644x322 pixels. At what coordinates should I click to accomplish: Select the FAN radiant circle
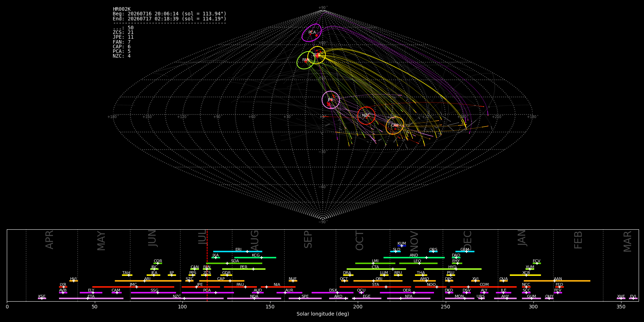(306, 60)
